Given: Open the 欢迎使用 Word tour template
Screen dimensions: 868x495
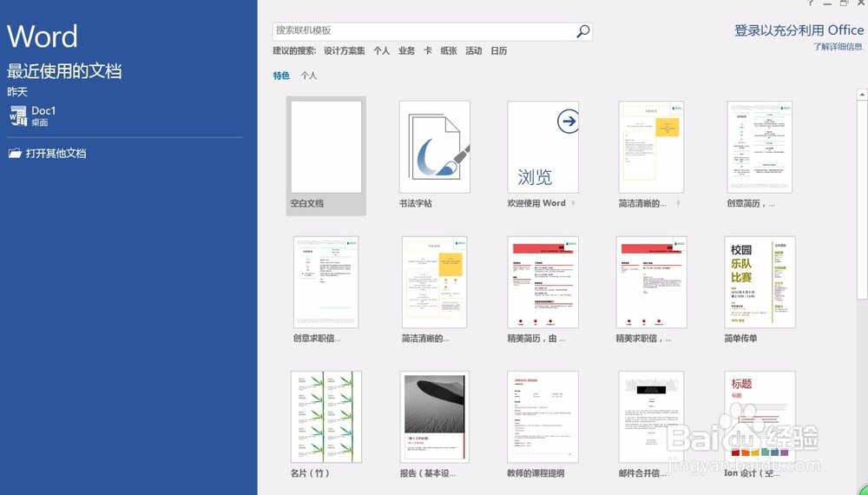Looking at the screenshot, I should 543,147.
